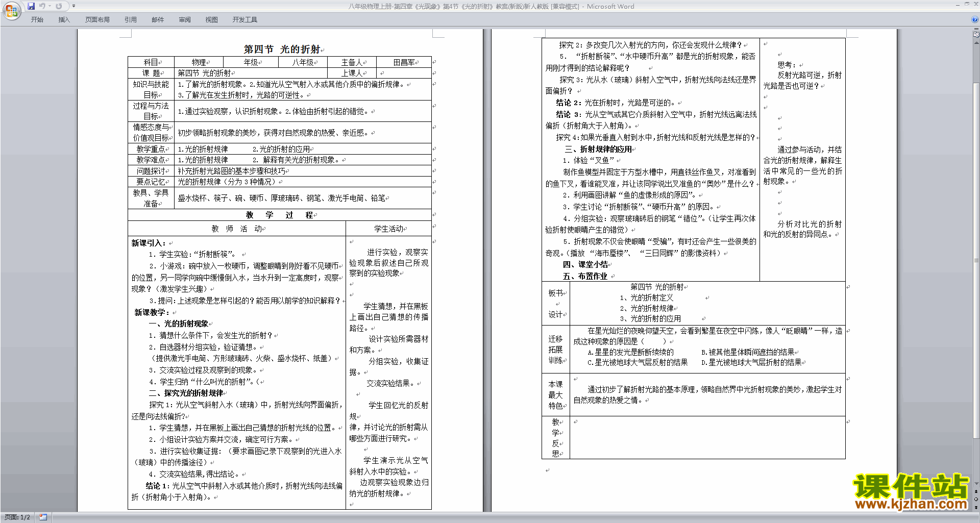Click option B.被其他星体瞬间遮挡的结果
This screenshot has height=523, width=980.
(x=748, y=352)
